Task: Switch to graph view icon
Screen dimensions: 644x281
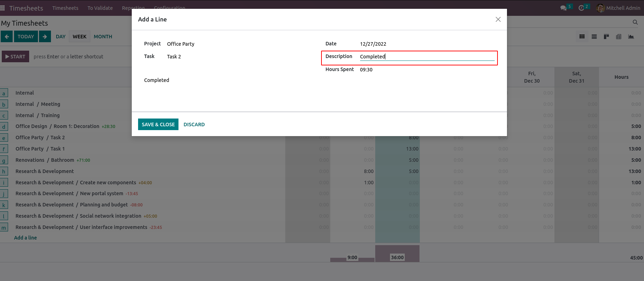Action: 631,37
